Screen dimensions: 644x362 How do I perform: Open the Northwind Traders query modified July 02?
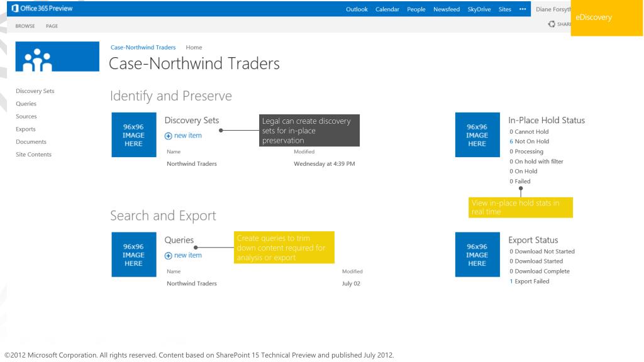point(192,283)
